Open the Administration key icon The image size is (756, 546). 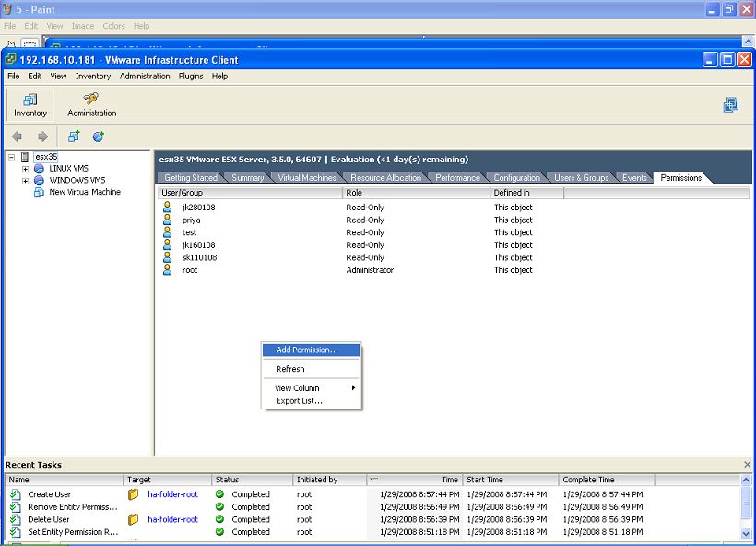(90, 99)
